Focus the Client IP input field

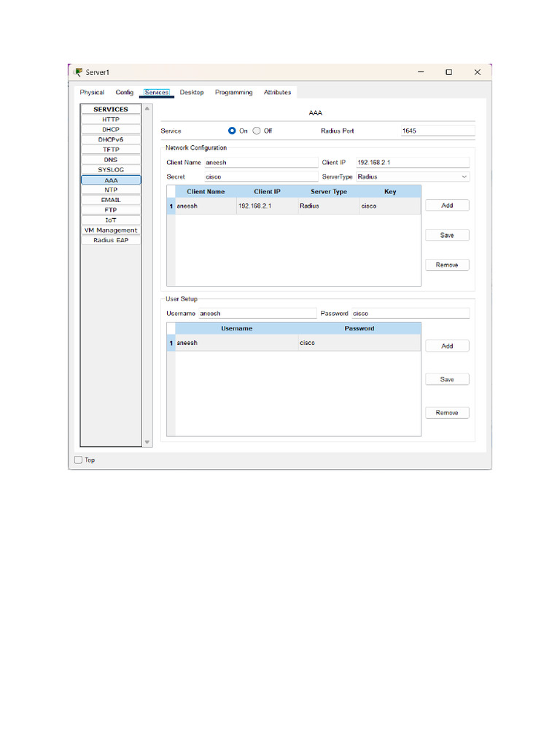point(413,163)
